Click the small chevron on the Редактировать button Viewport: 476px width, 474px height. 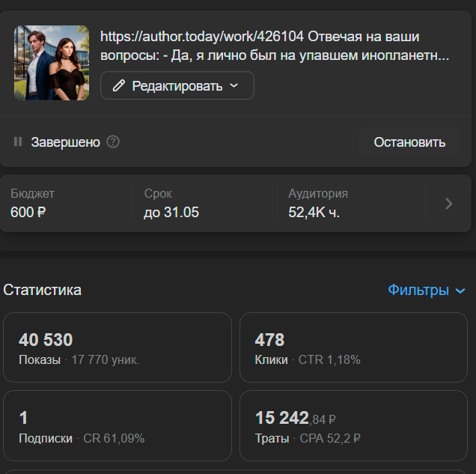(234, 85)
